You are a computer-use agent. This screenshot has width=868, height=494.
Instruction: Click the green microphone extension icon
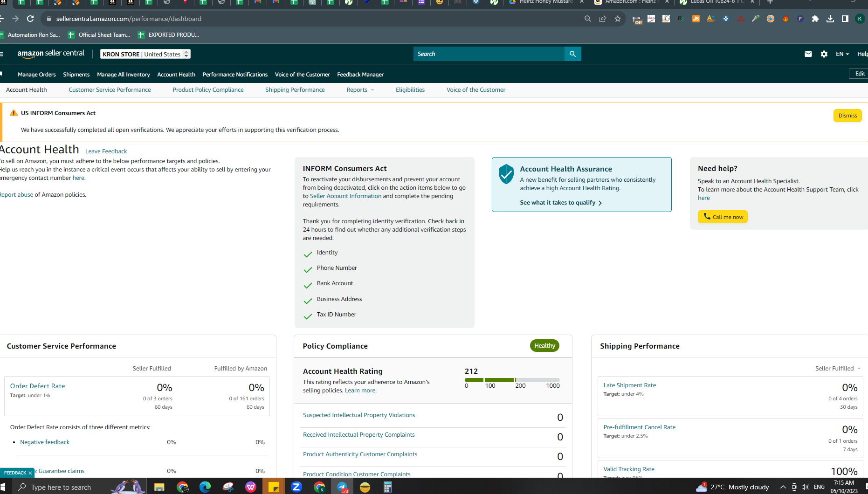[x=756, y=19]
